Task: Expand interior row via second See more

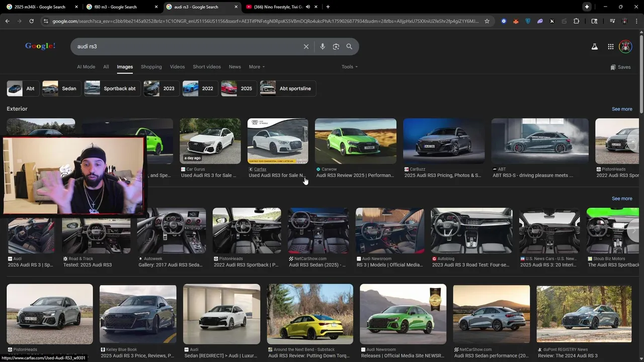Action: pos(622,199)
